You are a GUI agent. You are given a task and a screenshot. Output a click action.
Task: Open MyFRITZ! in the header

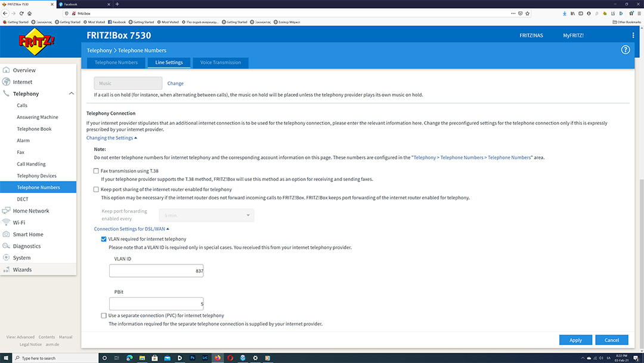point(573,35)
